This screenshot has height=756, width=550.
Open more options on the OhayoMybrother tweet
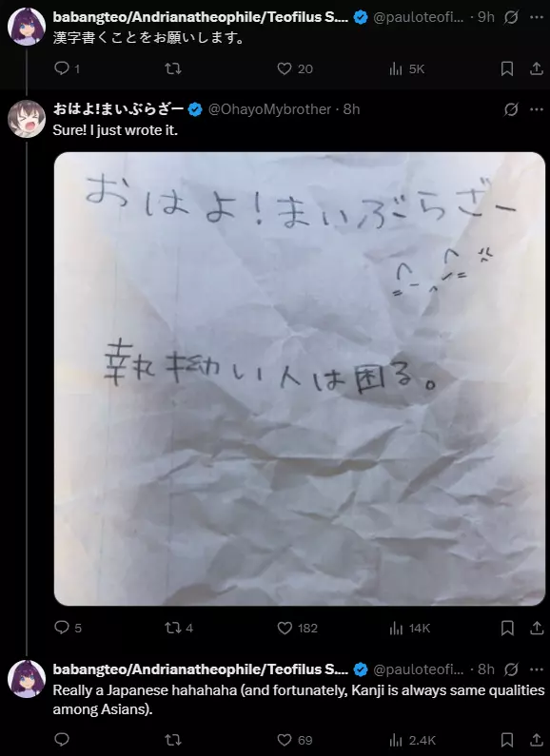point(537,110)
